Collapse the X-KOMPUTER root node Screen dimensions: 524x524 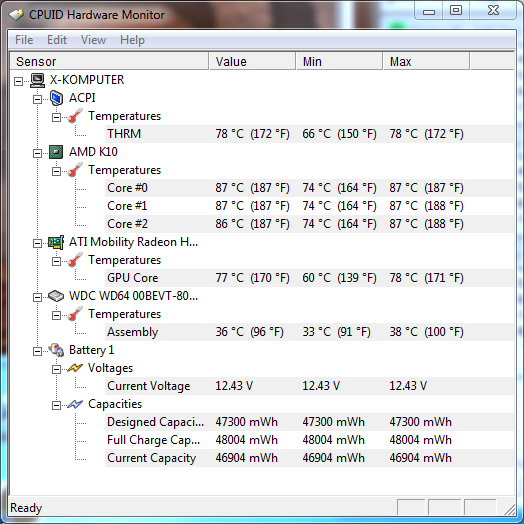click(x=18, y=81)
